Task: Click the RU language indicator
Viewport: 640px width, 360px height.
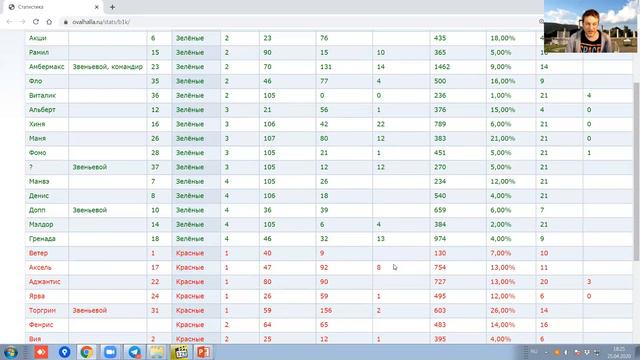Action: (534, 352)
